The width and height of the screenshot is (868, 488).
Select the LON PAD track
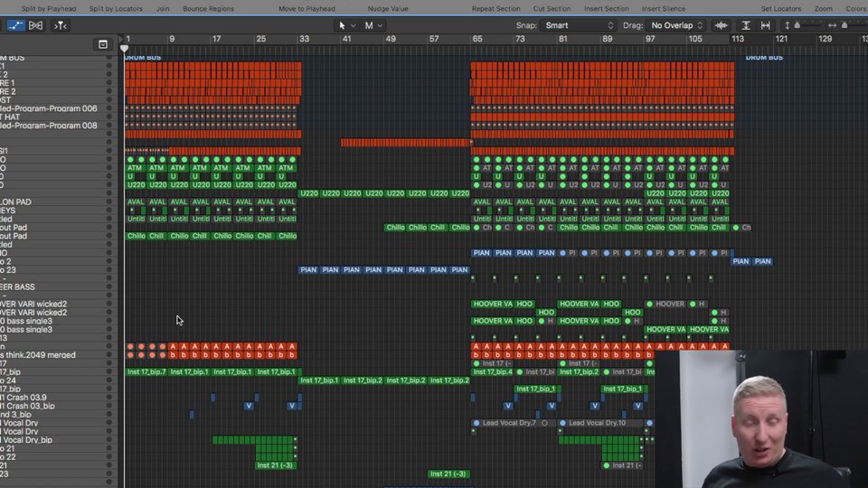pos(15,202)
